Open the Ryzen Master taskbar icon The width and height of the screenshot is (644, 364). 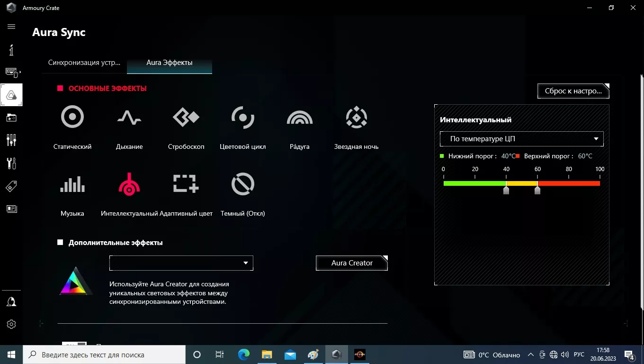360,355
